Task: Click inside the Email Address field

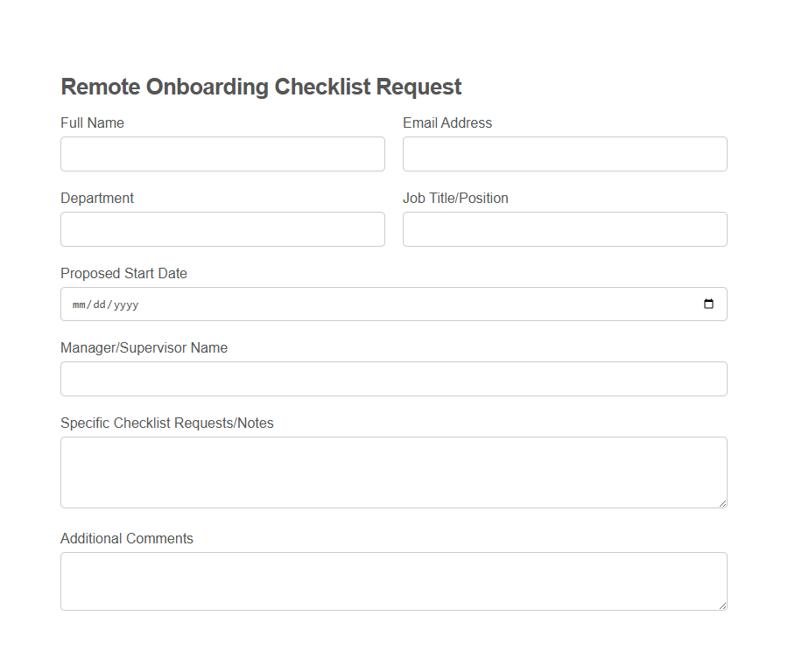Action: pos(564,153)
